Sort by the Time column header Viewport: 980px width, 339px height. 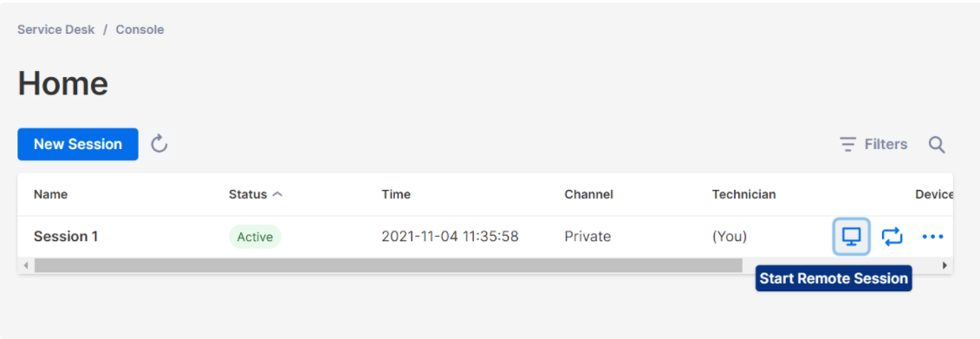(396, 194)
